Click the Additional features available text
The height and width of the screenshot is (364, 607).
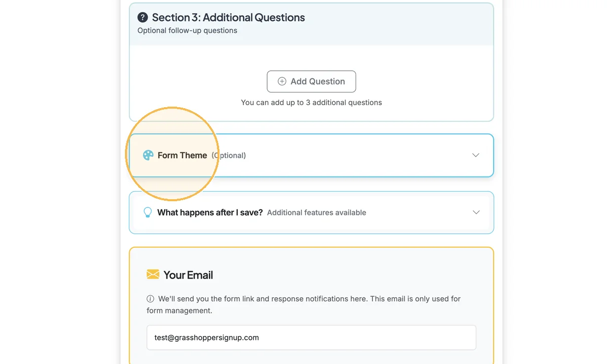click(x=317, y=212)
